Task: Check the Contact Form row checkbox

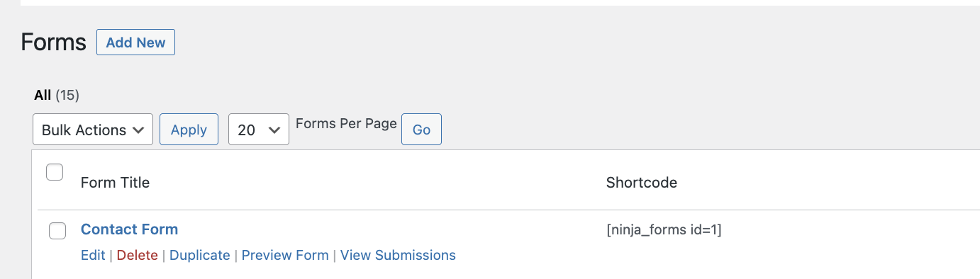Action: click(57, 231)
